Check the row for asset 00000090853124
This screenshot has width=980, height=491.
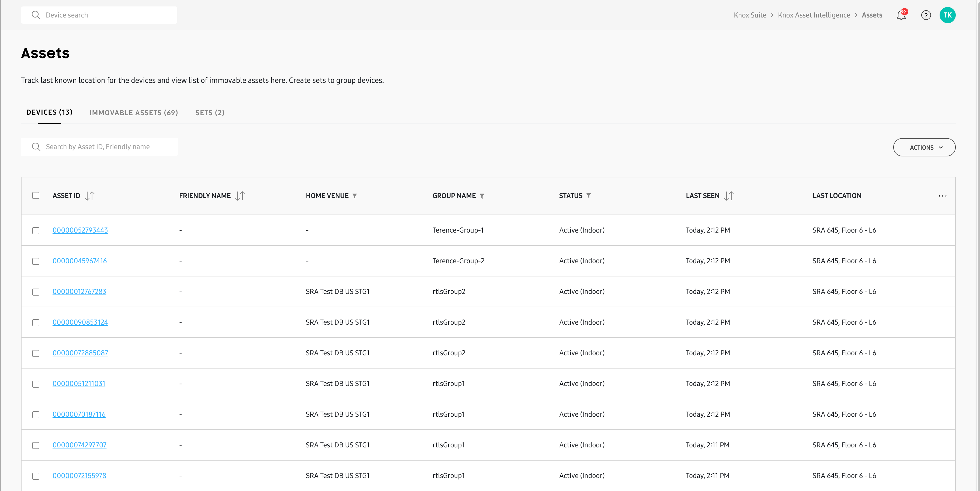pos(36,323)
